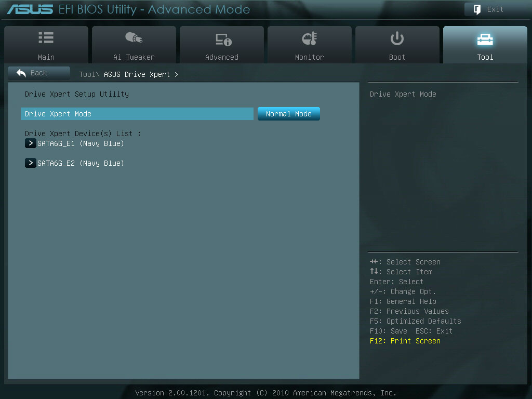Open the Normal Mode dropdown
This screenshot has height=399, width=532.
[289, 114]
